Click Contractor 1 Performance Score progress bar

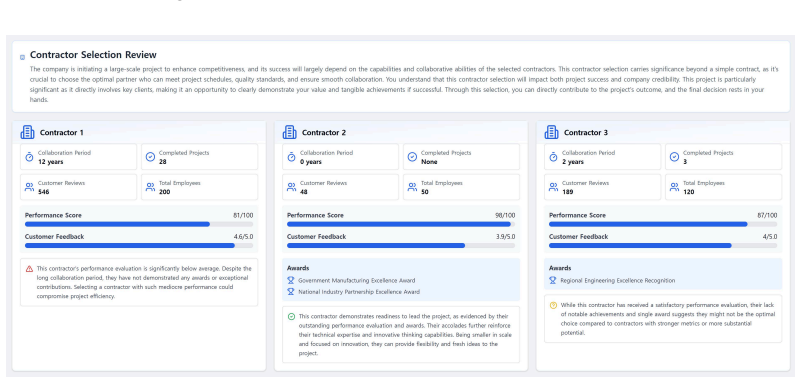pyautogui.click(x=139, y=224)
